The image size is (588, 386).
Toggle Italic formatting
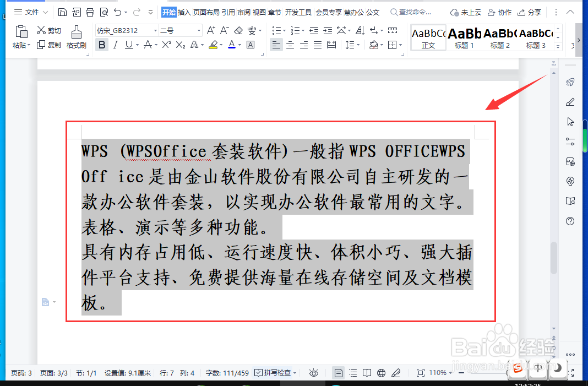(x=116, y=45)
